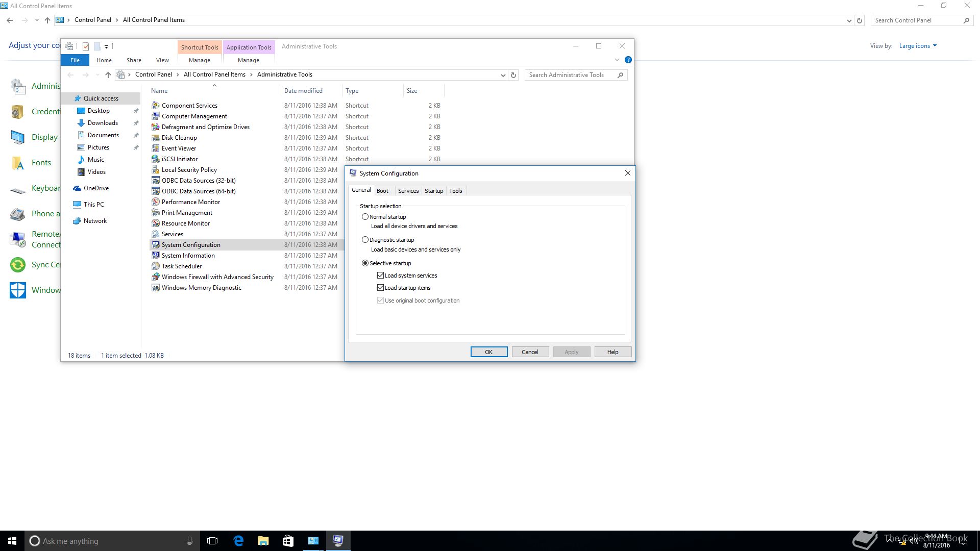Select This PC in the navigation pane
Screen dimensions: 980x551
coord(93,205)
